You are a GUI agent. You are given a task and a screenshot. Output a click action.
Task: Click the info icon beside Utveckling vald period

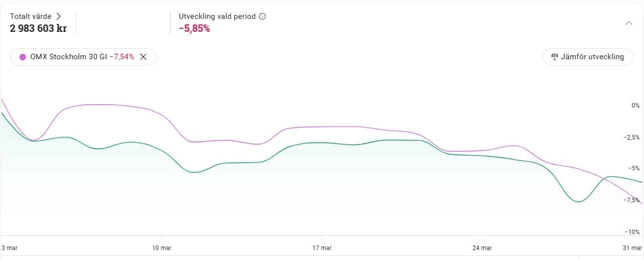coord(262,16)
